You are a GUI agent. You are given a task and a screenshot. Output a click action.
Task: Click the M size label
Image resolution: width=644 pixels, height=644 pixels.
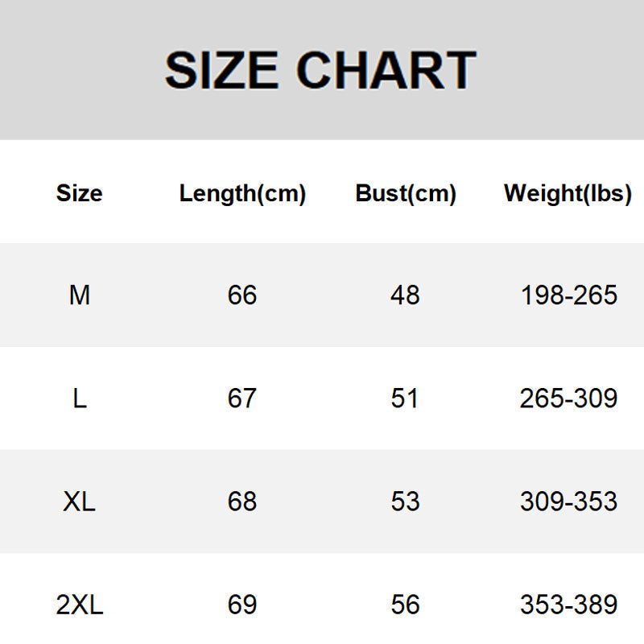[80, 295]
